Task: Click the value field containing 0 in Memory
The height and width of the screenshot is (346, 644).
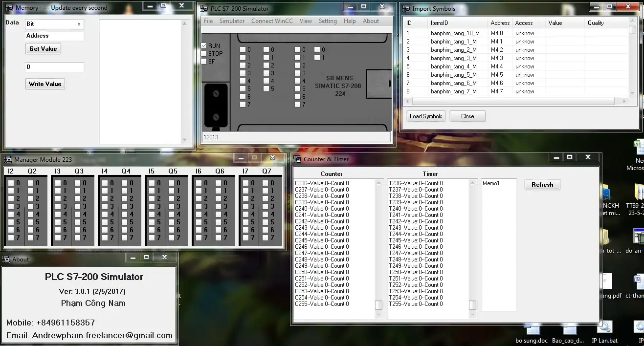Action: click(54, 67)
